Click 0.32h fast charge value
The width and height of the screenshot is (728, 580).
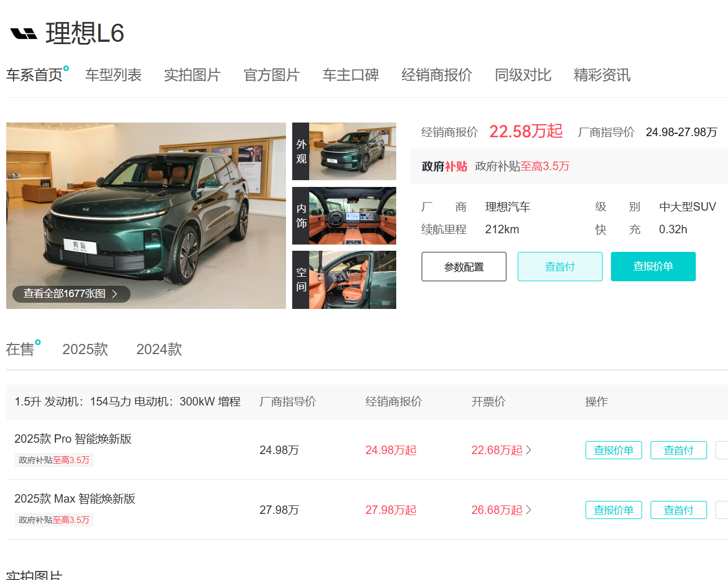pos(673,229)
